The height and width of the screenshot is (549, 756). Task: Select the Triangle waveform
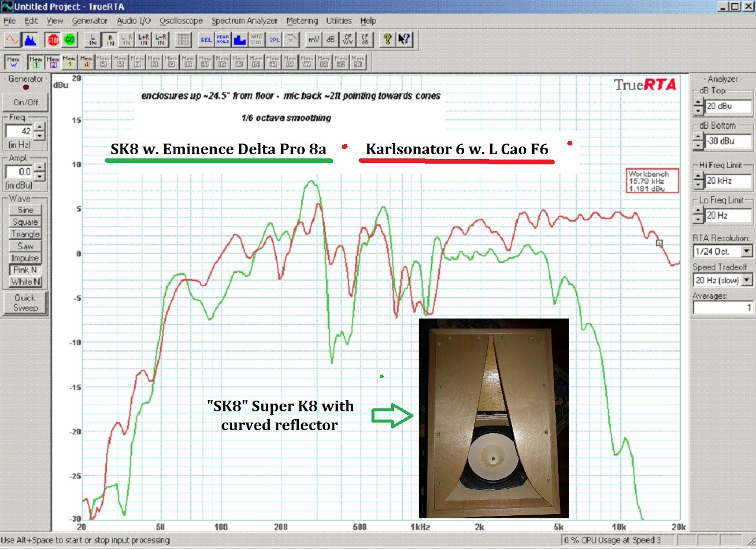(25, 234)
